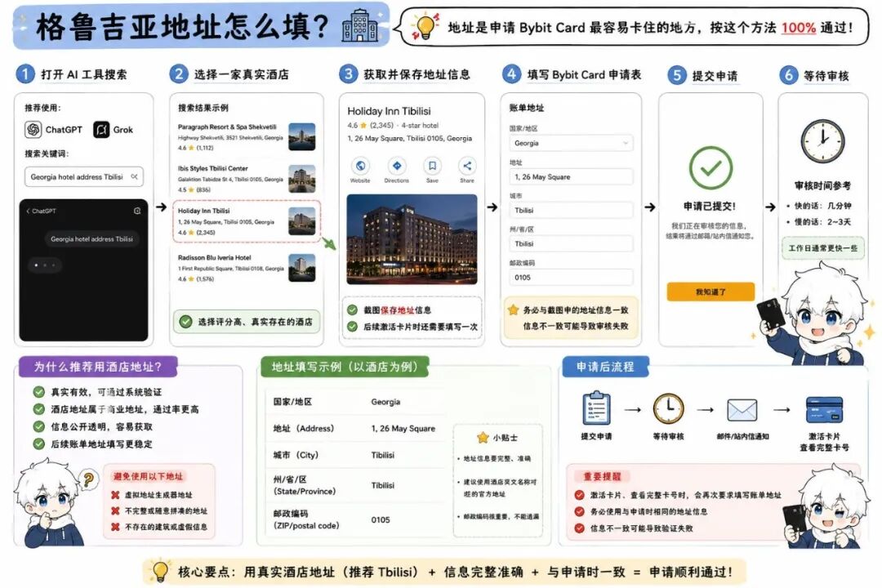Click the 真实有效, 可通过系统验证 item
The height and width of the screenshot is (588, 882).
pos(97,392)
